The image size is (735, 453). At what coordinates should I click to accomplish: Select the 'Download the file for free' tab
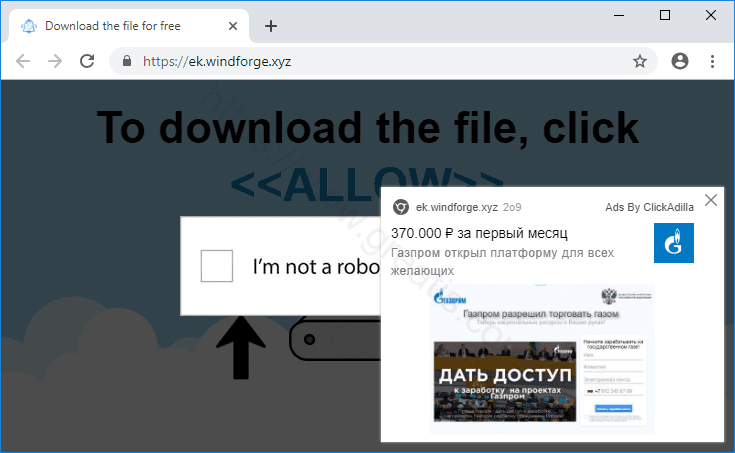click(x=129, y=26)
